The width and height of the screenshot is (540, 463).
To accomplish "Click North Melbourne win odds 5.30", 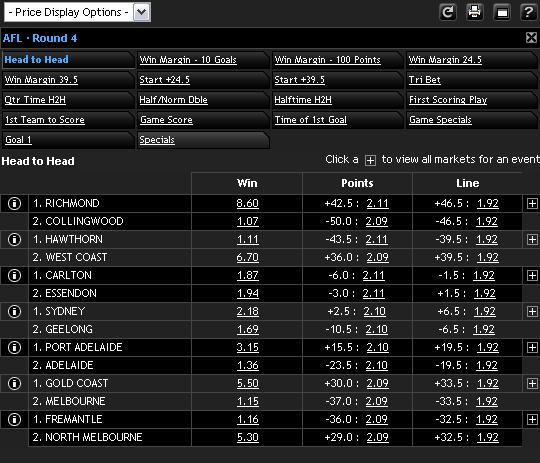I will 247,437.
